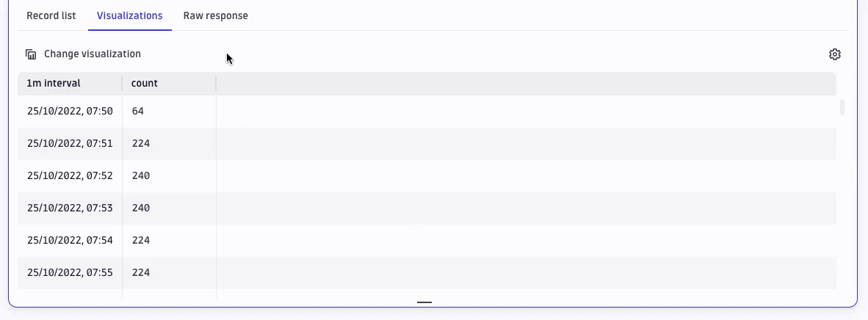Screen dimensions: 868x320
Task: Click the column divider after count header
Action: [x=216, y=83]
